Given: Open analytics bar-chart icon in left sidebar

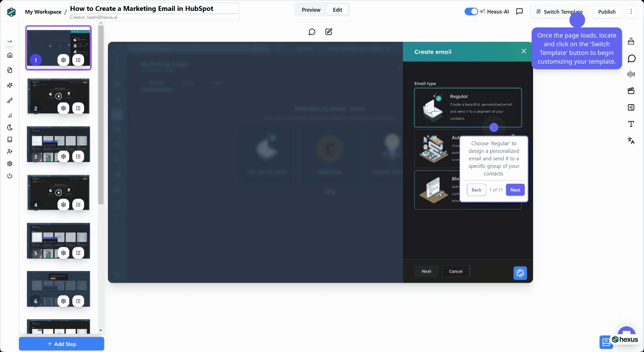Looking at the screenshot, I should tap(10, 115).
